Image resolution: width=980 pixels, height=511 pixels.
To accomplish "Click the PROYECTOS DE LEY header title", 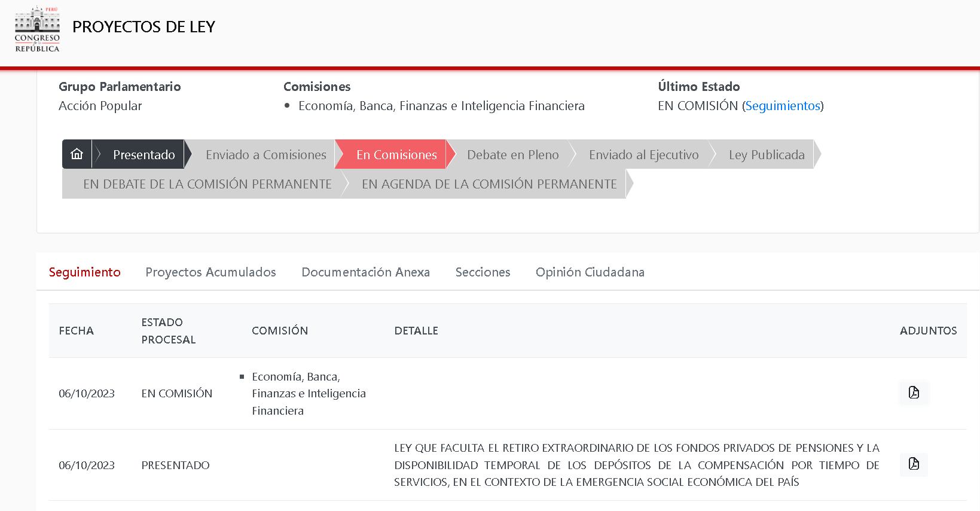I will (x=144, y=27).
